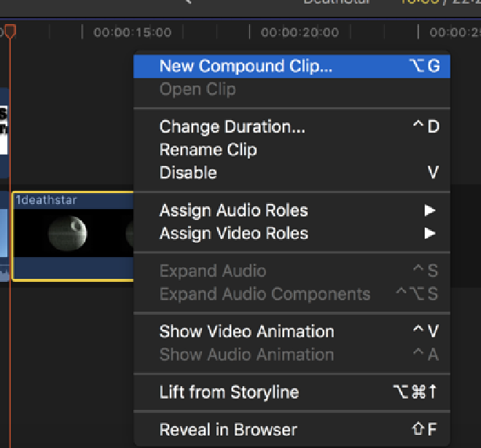This screenshot has width=481, height=448.
Task: Disable the selected clip via menu
Action: click(x=188, y=173)
